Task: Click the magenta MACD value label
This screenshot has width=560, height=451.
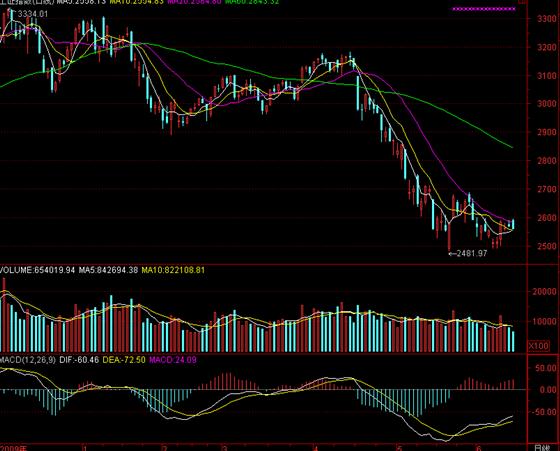Action: click(x=173, y=360)
